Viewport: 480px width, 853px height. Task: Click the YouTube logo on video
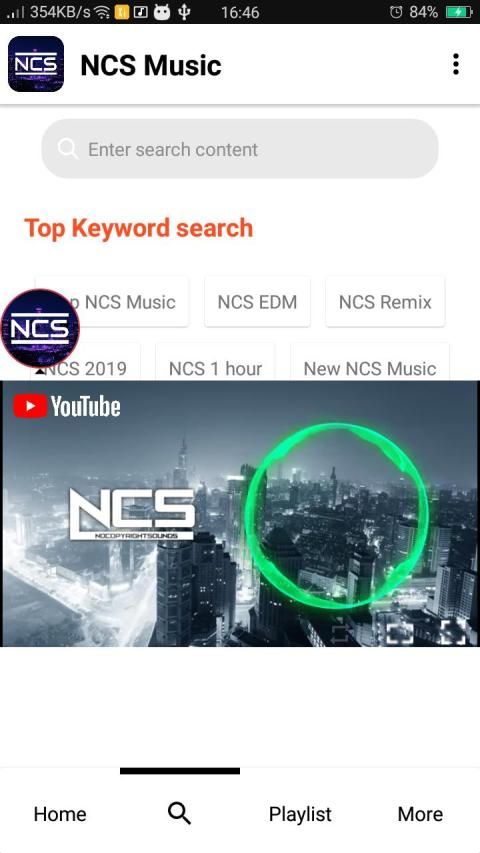pos(66,407)
